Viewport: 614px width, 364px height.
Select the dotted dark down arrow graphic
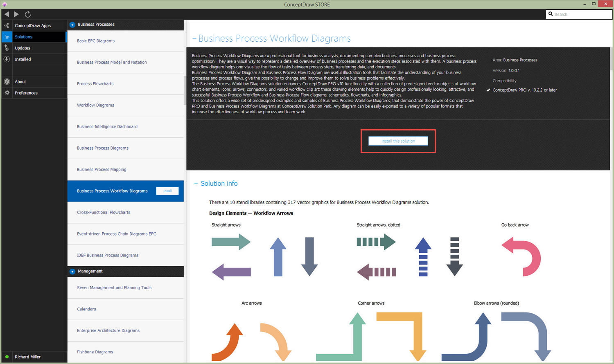point(454,257)
